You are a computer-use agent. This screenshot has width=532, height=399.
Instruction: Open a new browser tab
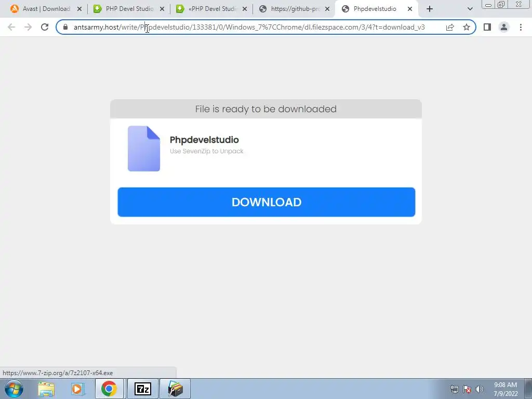[430, 9]
